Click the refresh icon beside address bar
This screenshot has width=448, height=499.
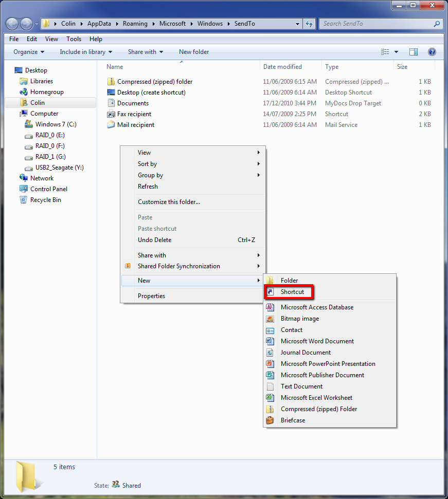[x=309, y=24]
